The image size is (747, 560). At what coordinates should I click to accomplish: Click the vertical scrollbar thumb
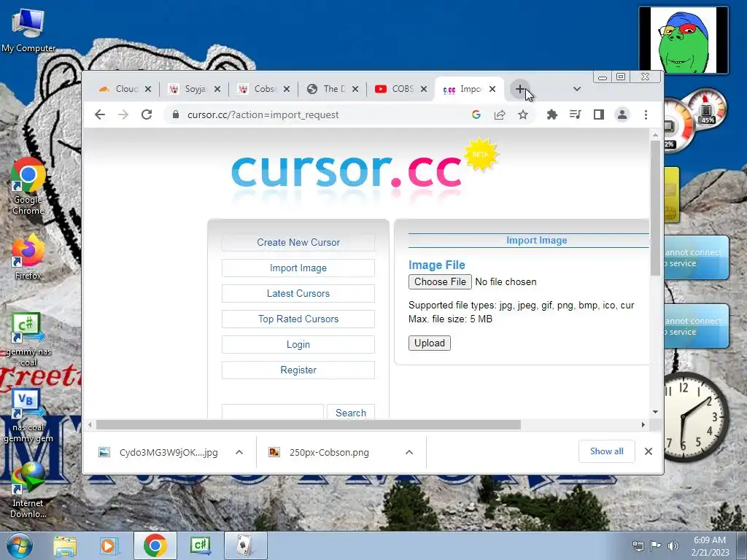(656, 208)
